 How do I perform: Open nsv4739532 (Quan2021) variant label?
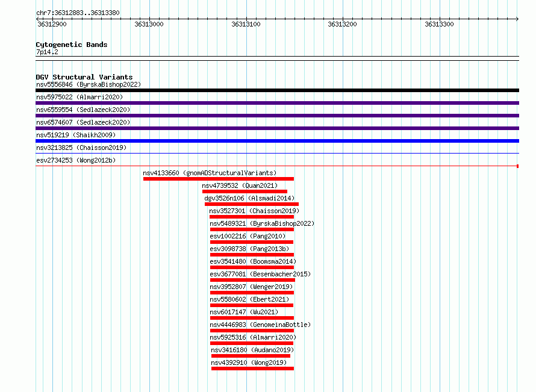pos(240,185)
